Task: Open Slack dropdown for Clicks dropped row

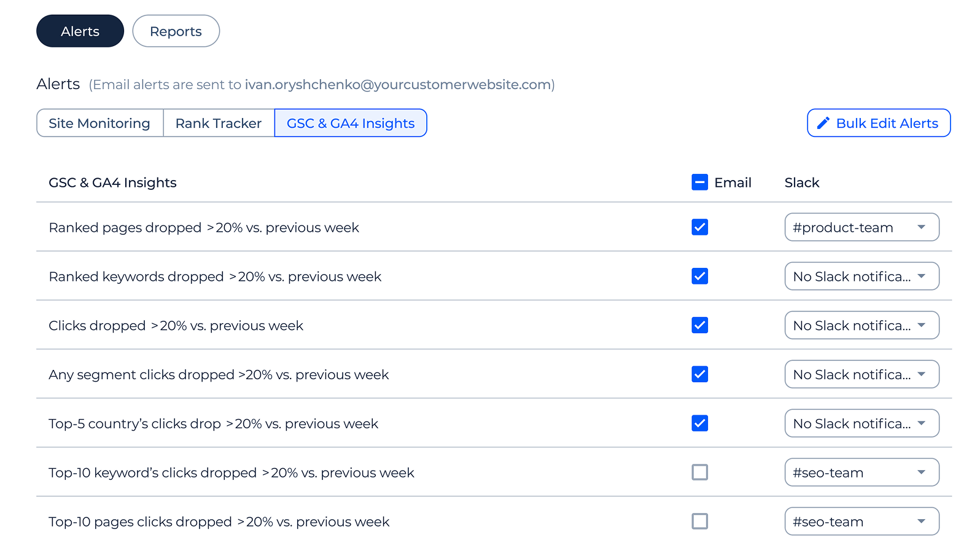Action: tap(861, 325)
